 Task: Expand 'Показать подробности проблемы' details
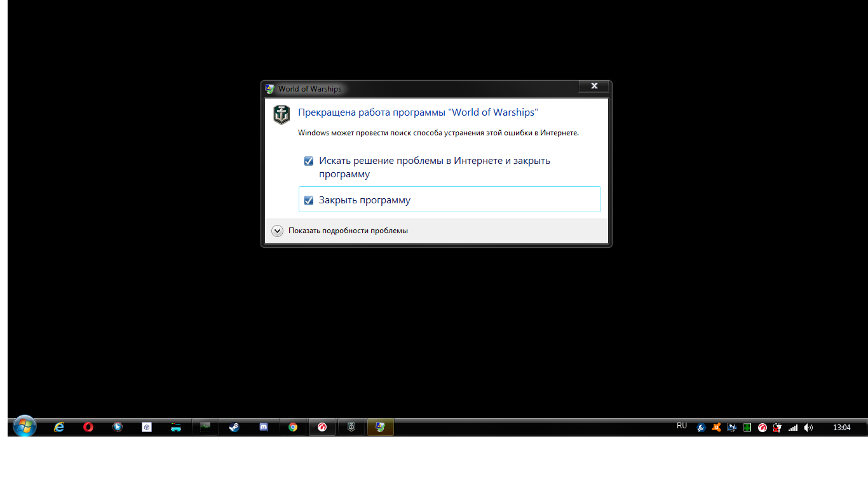coord(340,231)
